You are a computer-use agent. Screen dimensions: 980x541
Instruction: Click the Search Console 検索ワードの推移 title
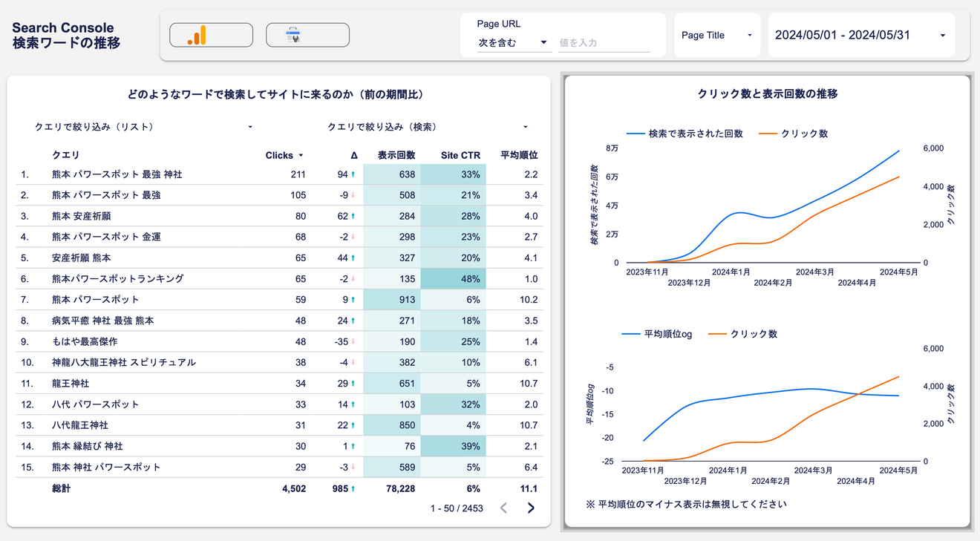point(66,35)
